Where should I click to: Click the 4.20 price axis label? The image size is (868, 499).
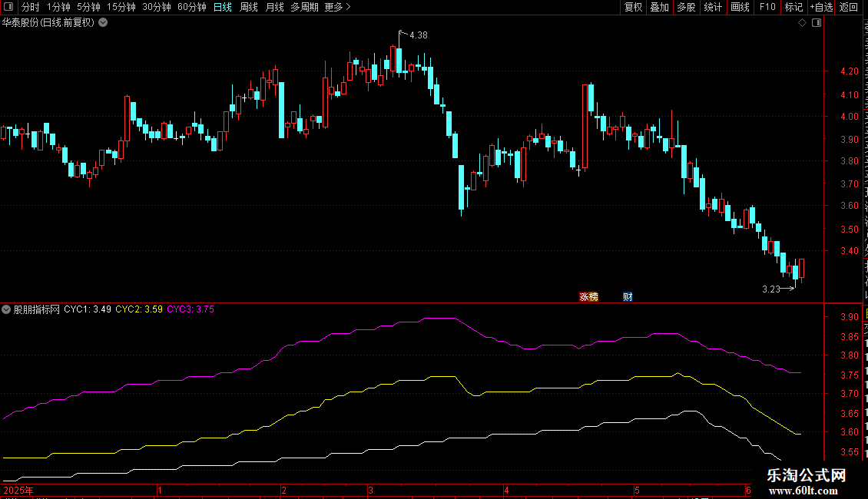(x=849, y=71)
